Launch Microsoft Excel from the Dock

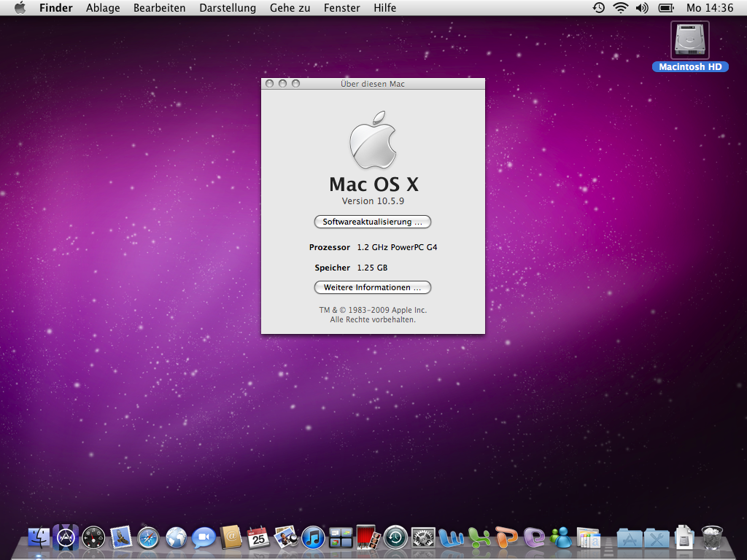[x=479, y=538]
